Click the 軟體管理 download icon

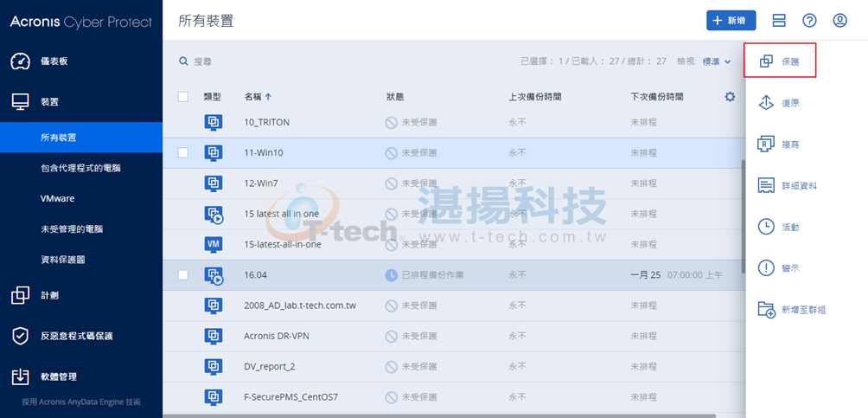21,376
